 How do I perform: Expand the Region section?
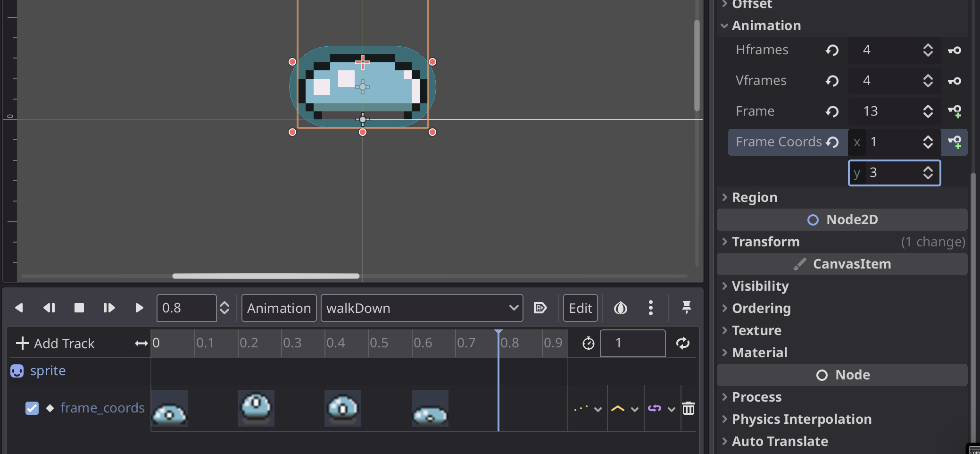point(755,197)
